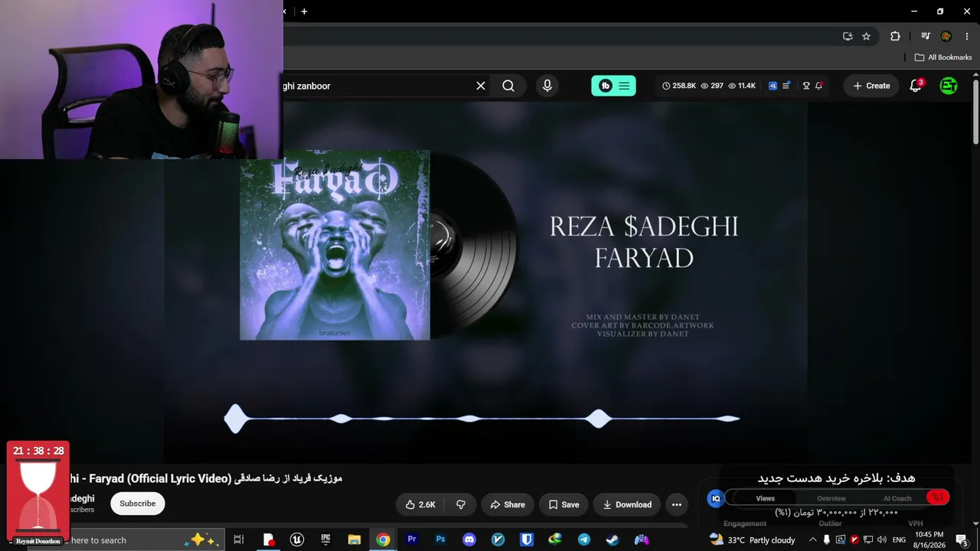
Task: Open File Explorer from the taskbar
Action: point(354,540)
